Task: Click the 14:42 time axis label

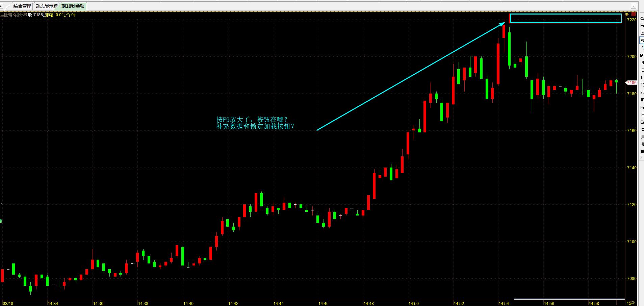Action: pyautogui.click(x=233, y=304)
